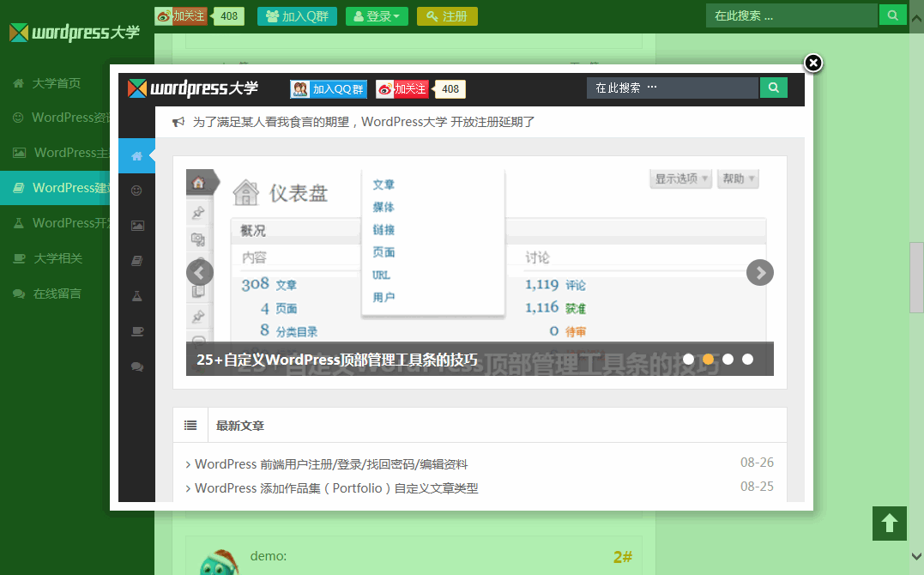This screenshot has height=575, width=924.
Task: Click wordpress大学 logo in left sidebar
Action: (x=75, y=32)
